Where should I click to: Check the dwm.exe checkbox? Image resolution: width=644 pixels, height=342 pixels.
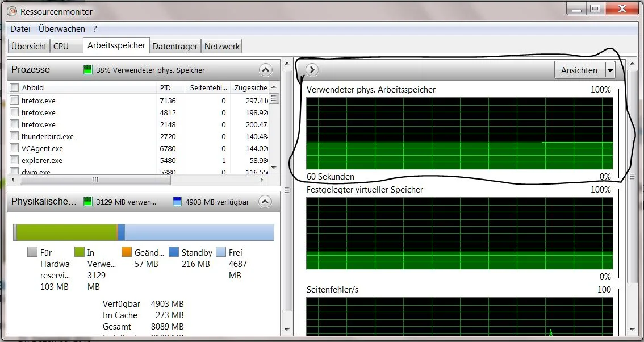point(14,171)
